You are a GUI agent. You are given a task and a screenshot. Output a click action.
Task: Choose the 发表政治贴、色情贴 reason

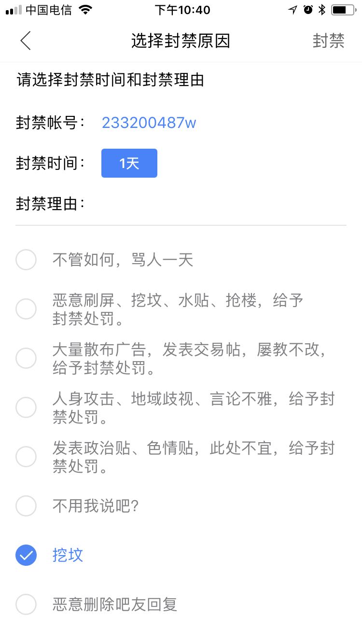click(26, 457)
